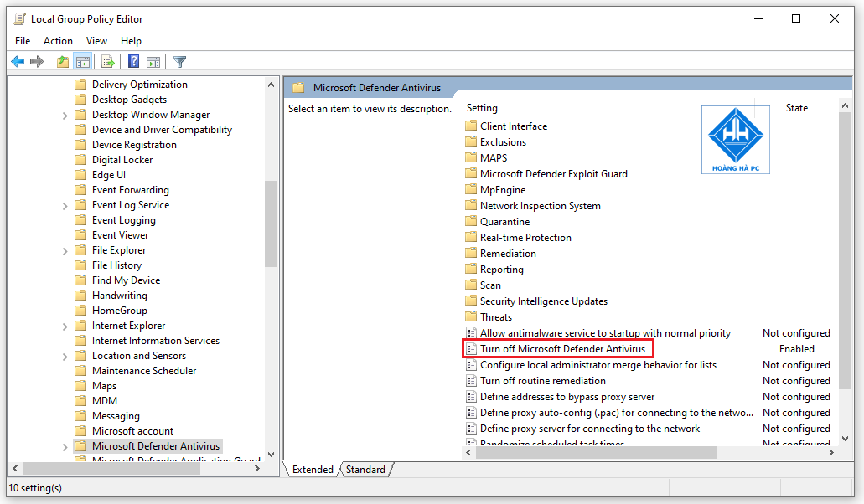This screenshot has width=864, height=504.
Task: Click the Quarantine folder icon
Action: [x=471, y=222]
